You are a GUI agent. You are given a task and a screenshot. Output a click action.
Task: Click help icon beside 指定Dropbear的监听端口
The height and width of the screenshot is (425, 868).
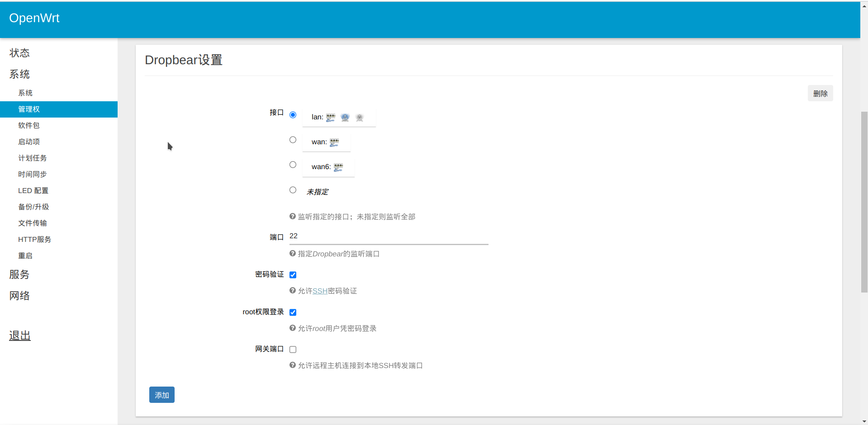tap(293, 254)
